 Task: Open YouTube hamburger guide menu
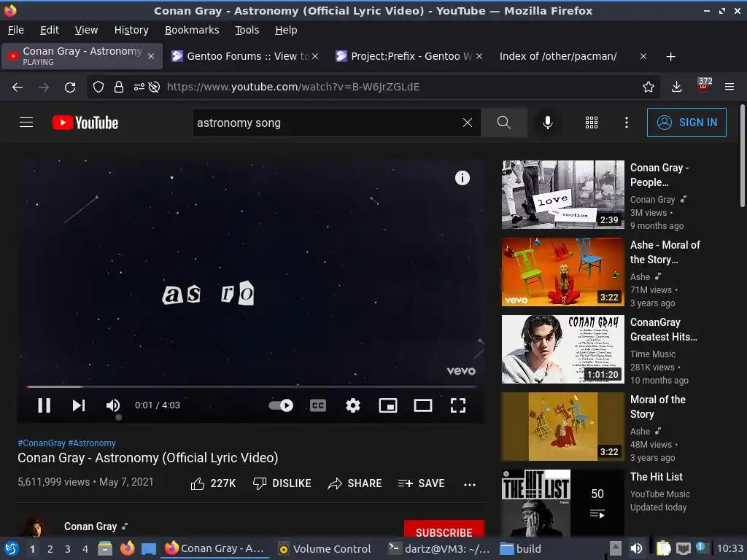pyautogui.click(x=26, y=122)
